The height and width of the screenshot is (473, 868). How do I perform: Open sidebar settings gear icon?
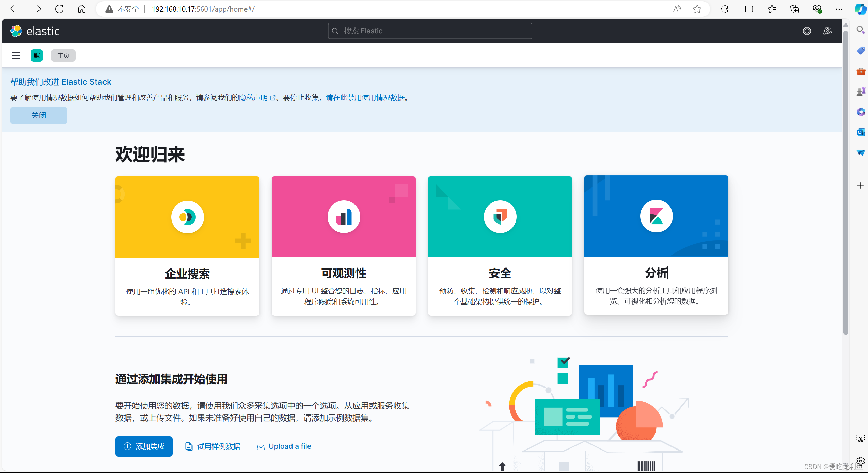[861, 461]
